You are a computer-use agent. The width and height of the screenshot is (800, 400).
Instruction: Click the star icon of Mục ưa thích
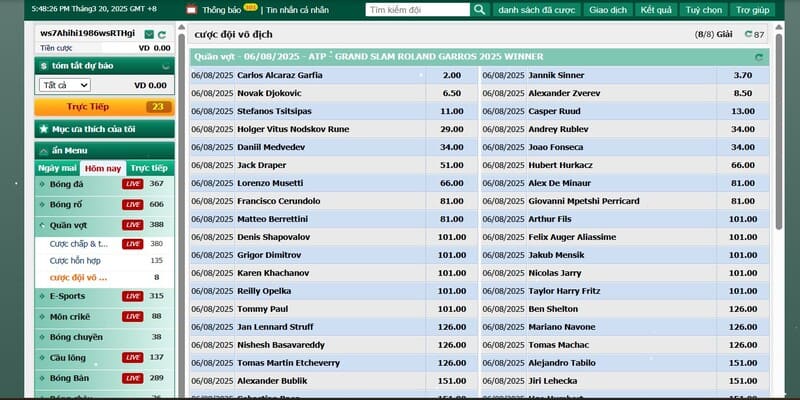coord(44,129)
